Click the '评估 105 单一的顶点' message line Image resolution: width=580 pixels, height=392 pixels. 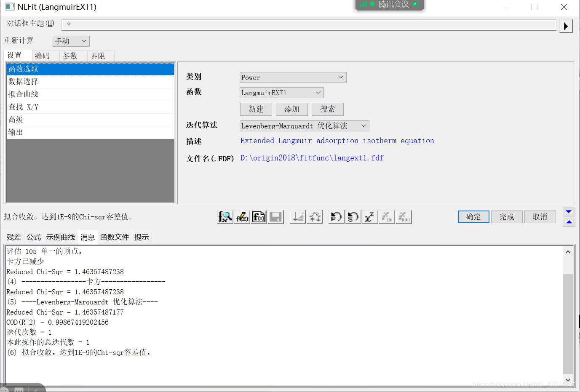(x=45, y=251)
